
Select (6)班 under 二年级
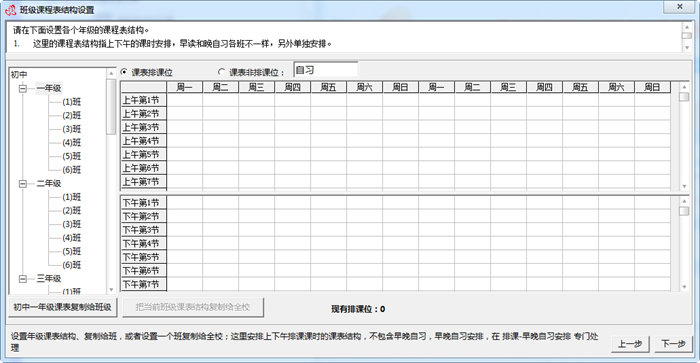point(71,265)
